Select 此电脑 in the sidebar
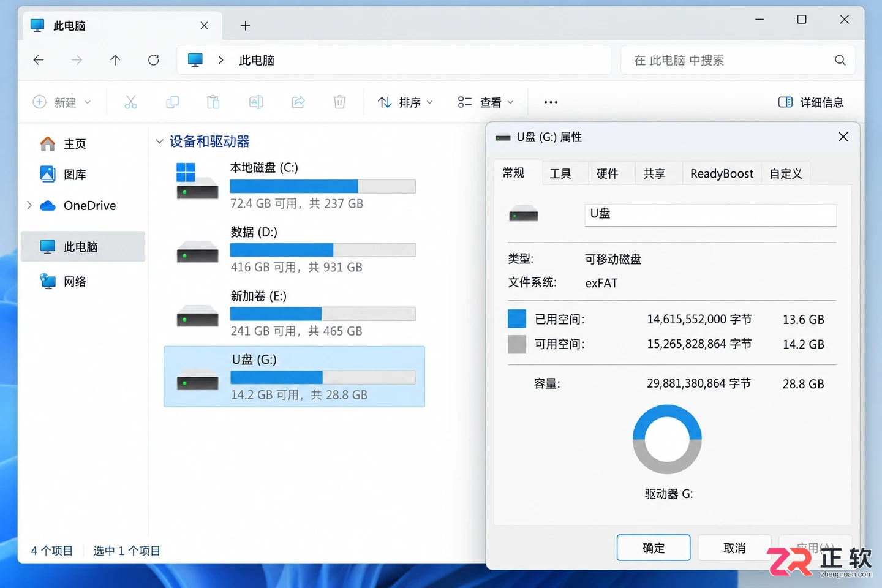The width and height of the screenshot is (882, 588). pyautogui.click(x=83, y=246)
